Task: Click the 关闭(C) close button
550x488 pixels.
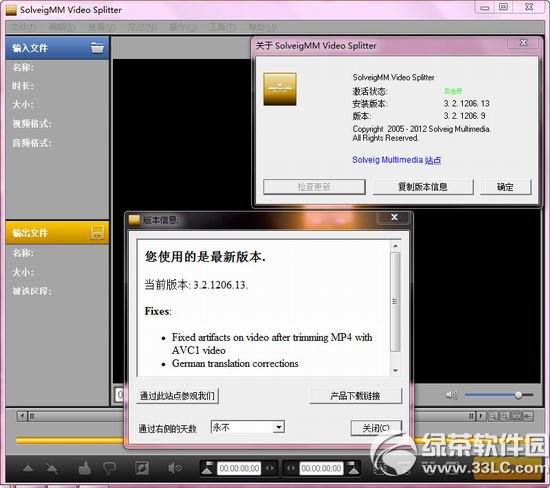Action: pyautogui.click(x=376, y=428)
